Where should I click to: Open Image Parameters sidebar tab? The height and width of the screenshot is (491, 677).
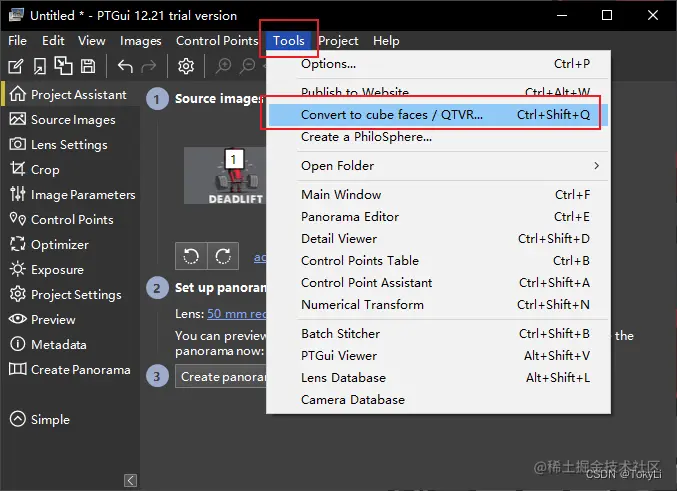70,195
